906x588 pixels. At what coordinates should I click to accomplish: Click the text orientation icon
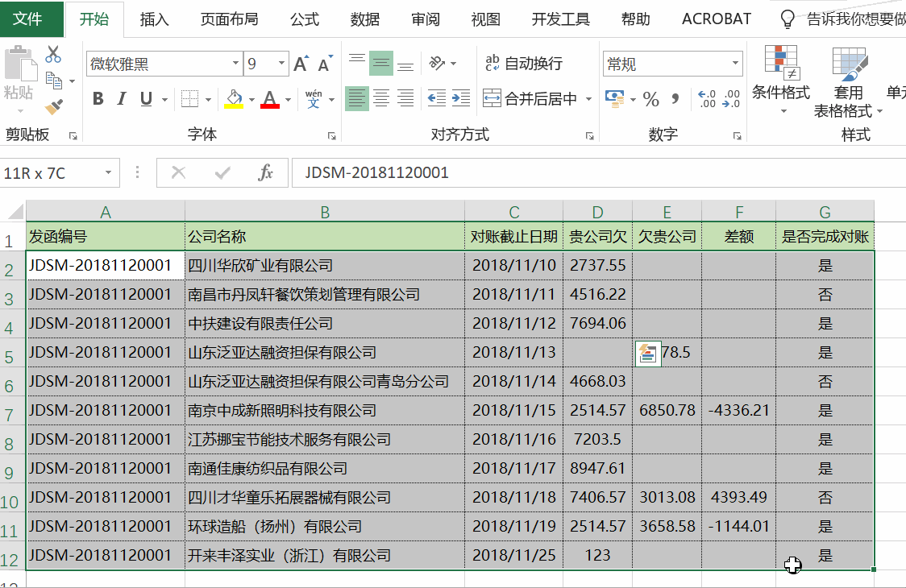tap(438, 63)
